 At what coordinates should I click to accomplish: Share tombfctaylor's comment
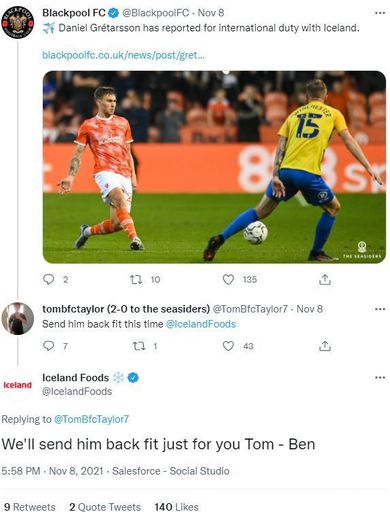coord(325,346)
